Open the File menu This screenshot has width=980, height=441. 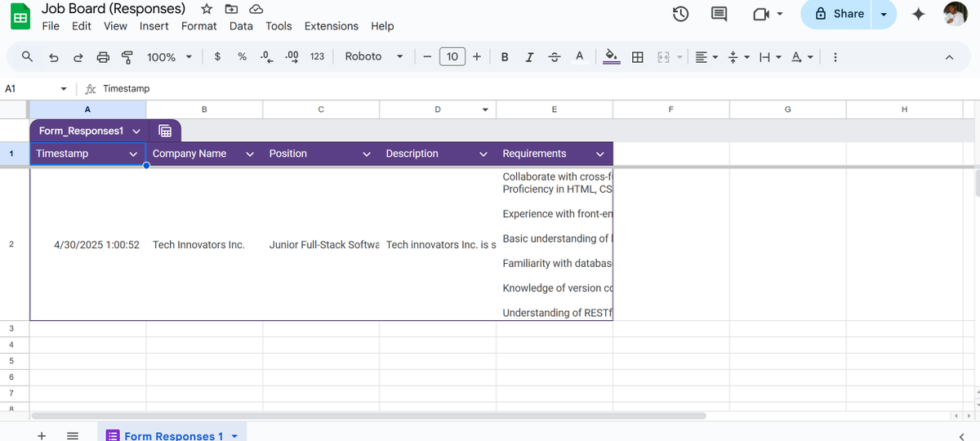click(51, 26)
